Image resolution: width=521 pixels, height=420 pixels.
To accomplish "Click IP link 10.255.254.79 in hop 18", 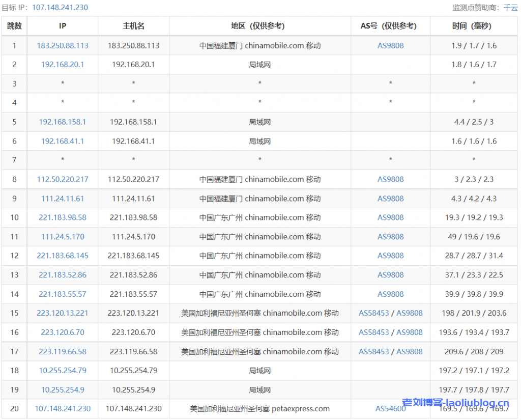I will [x=63, y=371].
